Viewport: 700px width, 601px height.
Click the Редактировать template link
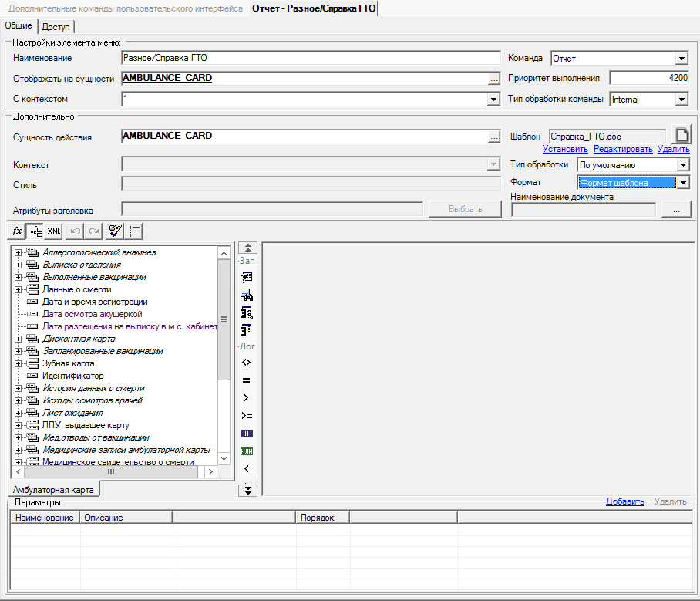pyautogui.click(x=623, y=149)
